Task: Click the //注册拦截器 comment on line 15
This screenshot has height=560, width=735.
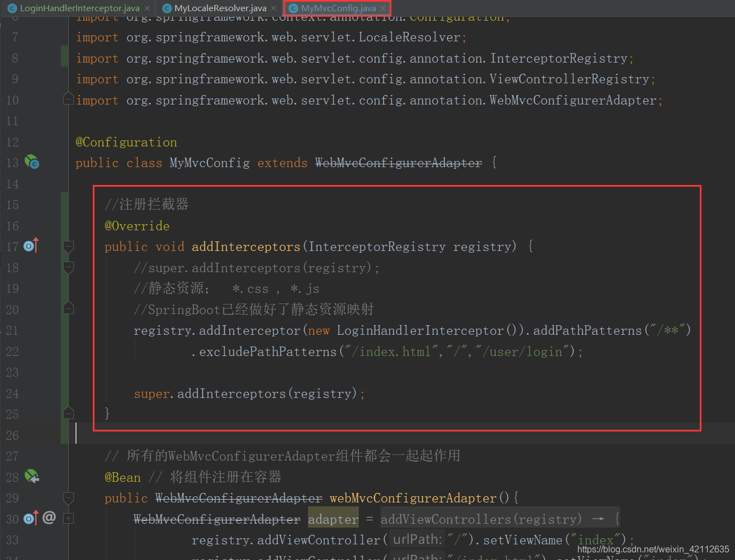Action: click(x=146, y=205)
